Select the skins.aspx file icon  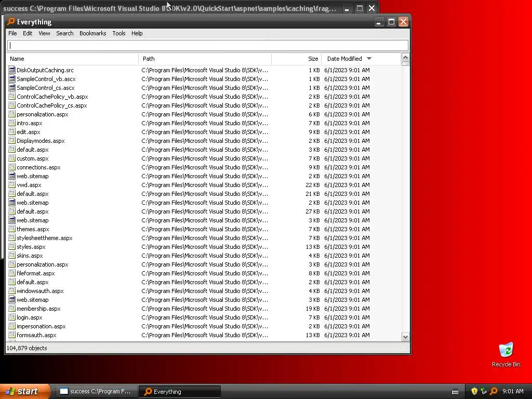click(x=12, y=256)
